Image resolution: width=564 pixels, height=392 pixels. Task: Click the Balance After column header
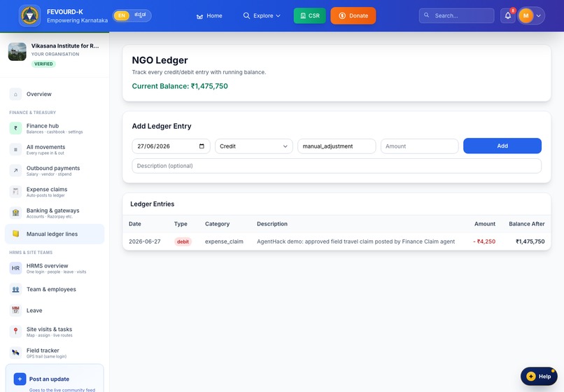pyautogui.click(x=527, y=224)
